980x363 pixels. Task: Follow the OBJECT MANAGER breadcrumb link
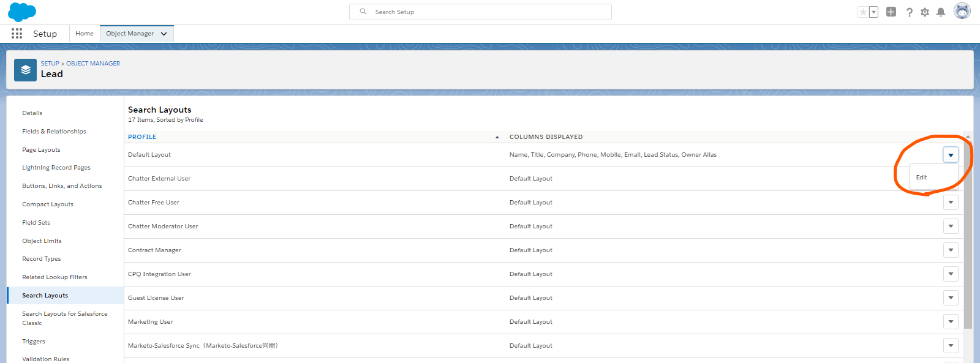[93, 64]
